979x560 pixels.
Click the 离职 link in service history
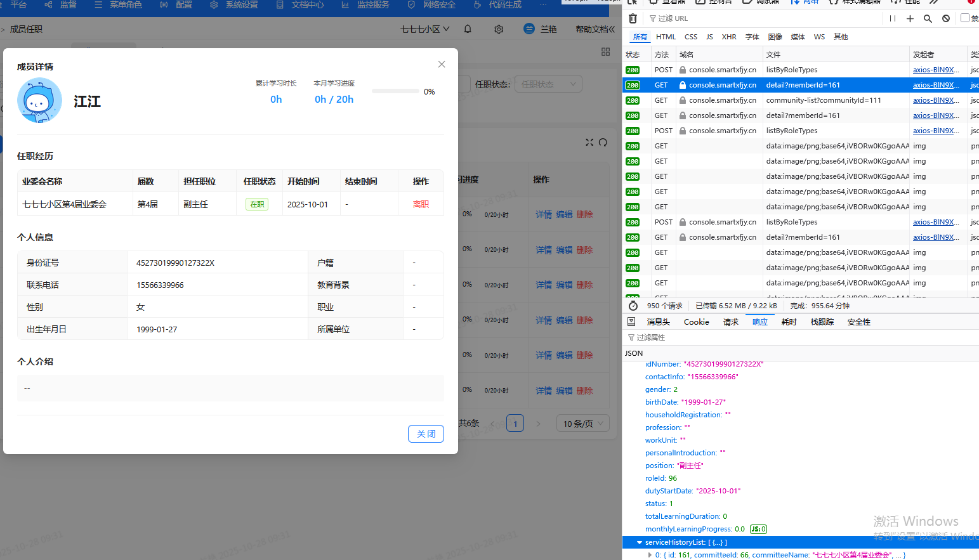tap(421, 204)
